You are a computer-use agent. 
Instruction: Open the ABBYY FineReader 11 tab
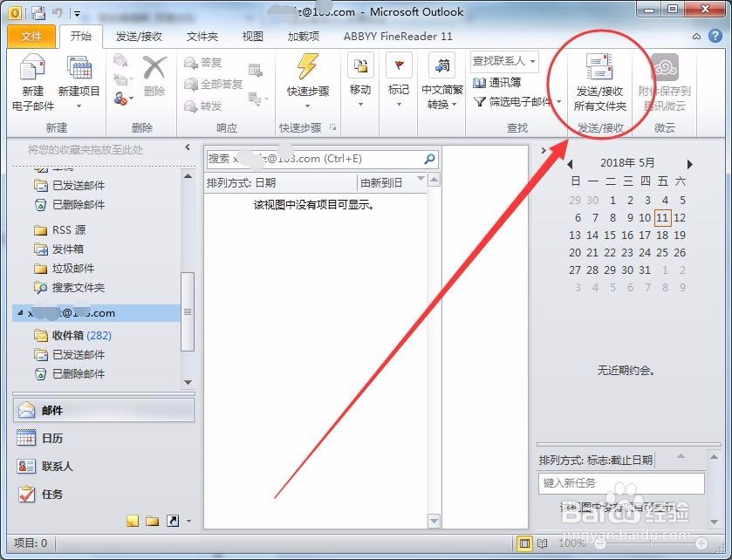(398, 37)
